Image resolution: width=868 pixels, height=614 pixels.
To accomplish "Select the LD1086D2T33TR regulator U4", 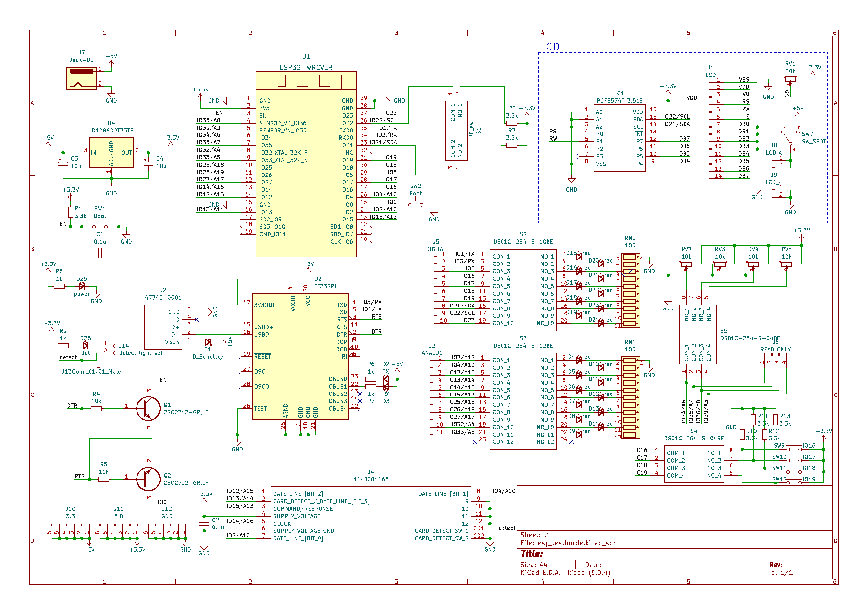I will pos(111,153).
